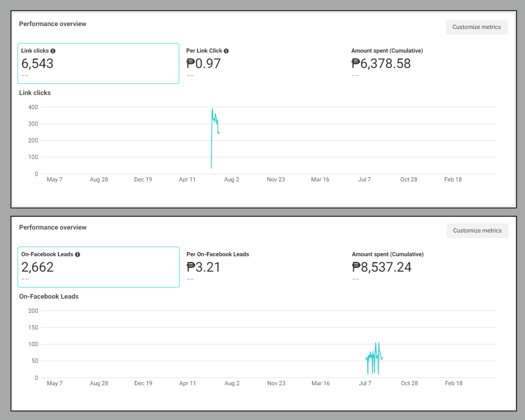The height and width of the screenshot is (420, 525).
Task: Select the Amount spent ₱6,378.58 metric
Action: 381,63
